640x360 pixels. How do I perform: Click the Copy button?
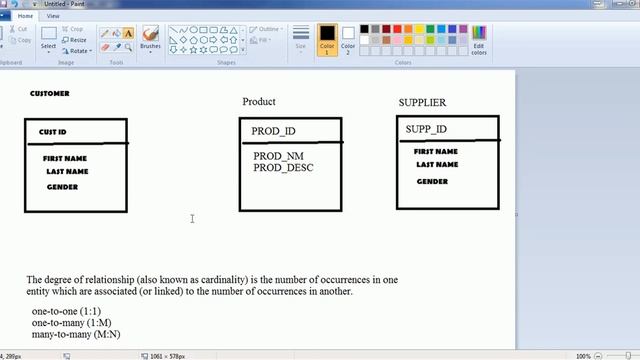(x=20, y=40)
